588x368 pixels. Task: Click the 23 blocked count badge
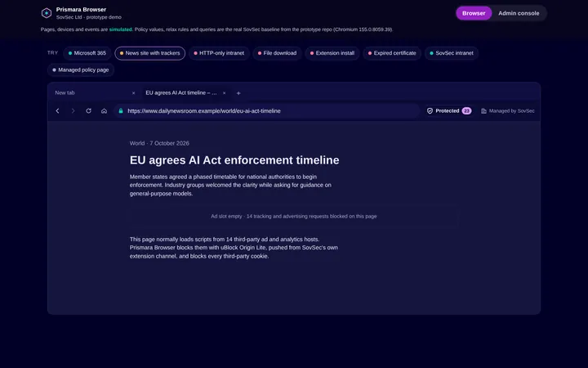[x=466, y=110]
